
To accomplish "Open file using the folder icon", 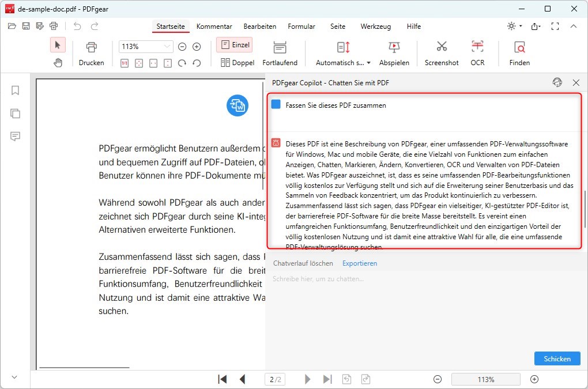I will coord(12,26).
